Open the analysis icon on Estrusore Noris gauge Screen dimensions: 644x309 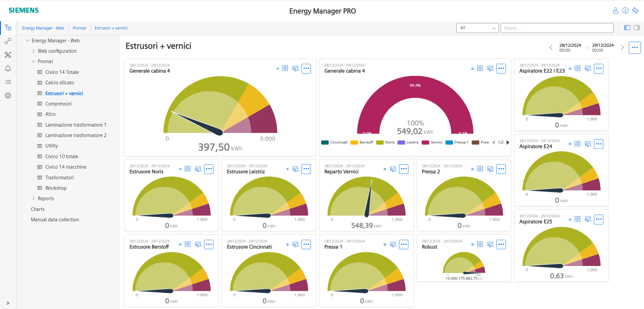coord(198,169)
